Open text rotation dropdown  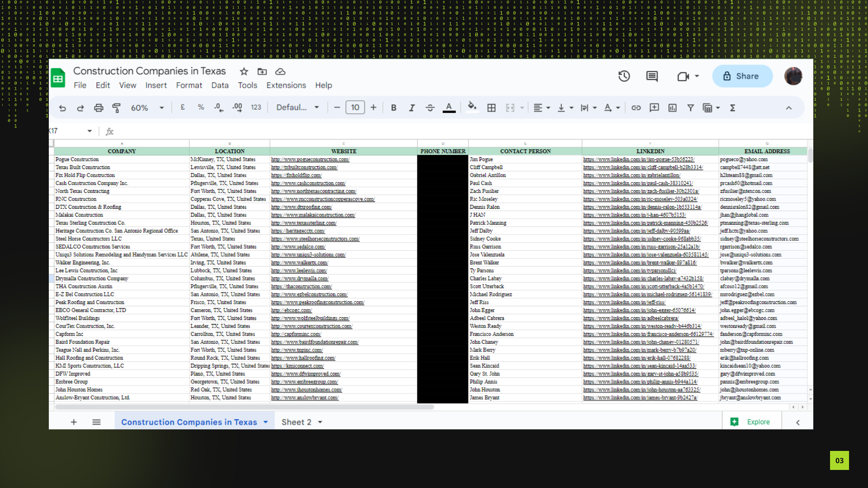coord(612,108)
